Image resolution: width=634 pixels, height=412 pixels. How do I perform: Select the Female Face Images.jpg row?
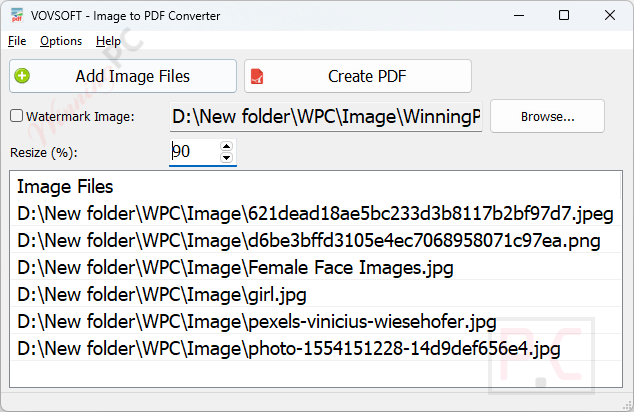click(x=315, y=267)
